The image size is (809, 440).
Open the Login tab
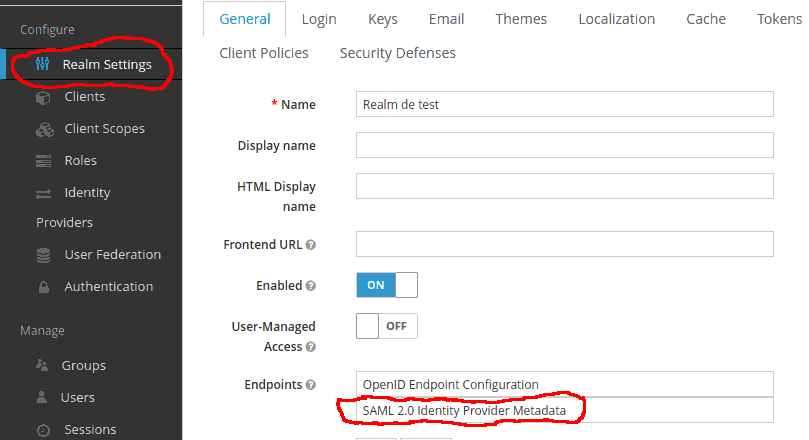pos(319,19)
